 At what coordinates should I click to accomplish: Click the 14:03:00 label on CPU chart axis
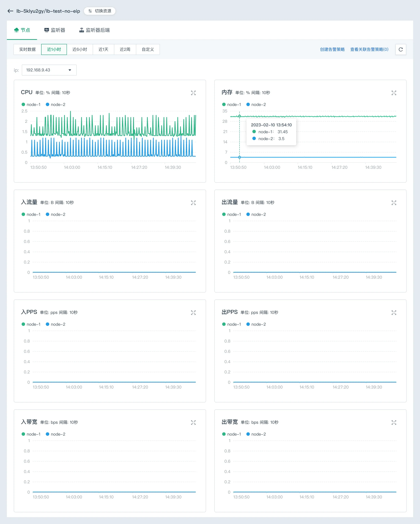tap(72, 167)
